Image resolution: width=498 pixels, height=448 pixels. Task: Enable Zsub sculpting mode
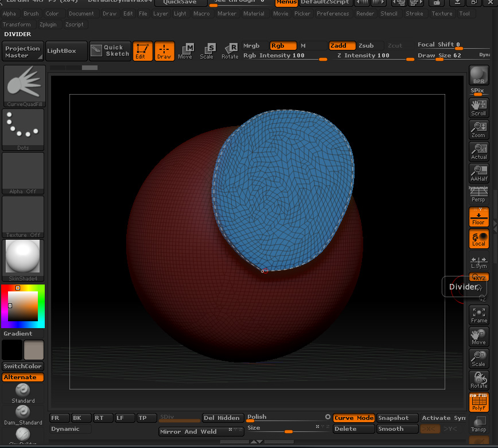[x=366, y=46]
